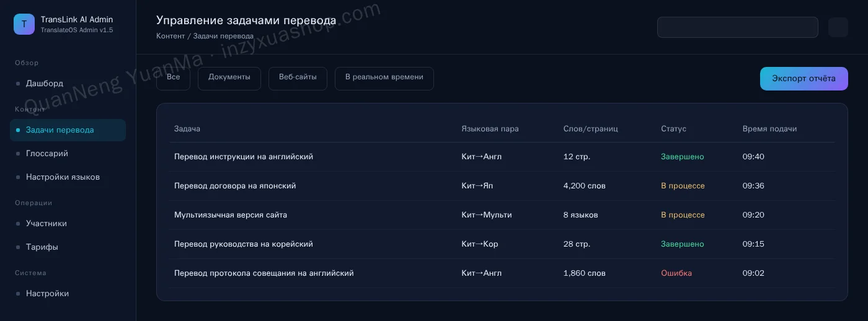
Task: Switch to the Документы filter tab
Action: pyautogui.click(x=229, y=79)
